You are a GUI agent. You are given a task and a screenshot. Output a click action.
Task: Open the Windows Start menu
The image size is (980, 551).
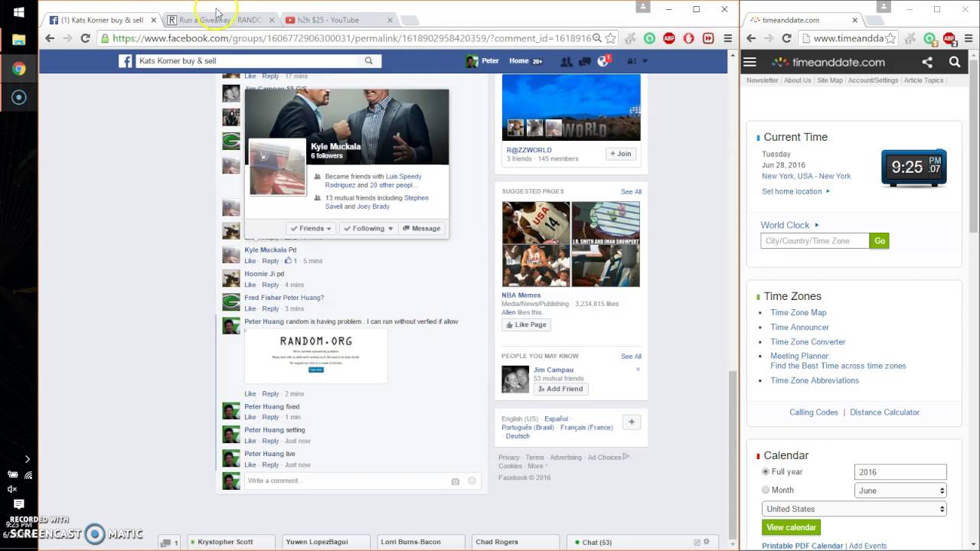tap(19, 12)
